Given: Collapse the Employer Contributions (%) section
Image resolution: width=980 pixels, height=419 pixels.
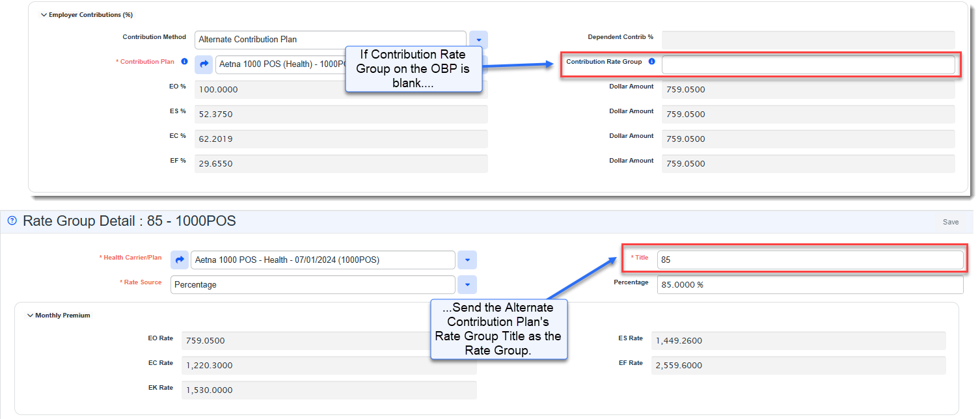Looking at the screenshot, I should point(44,15).
